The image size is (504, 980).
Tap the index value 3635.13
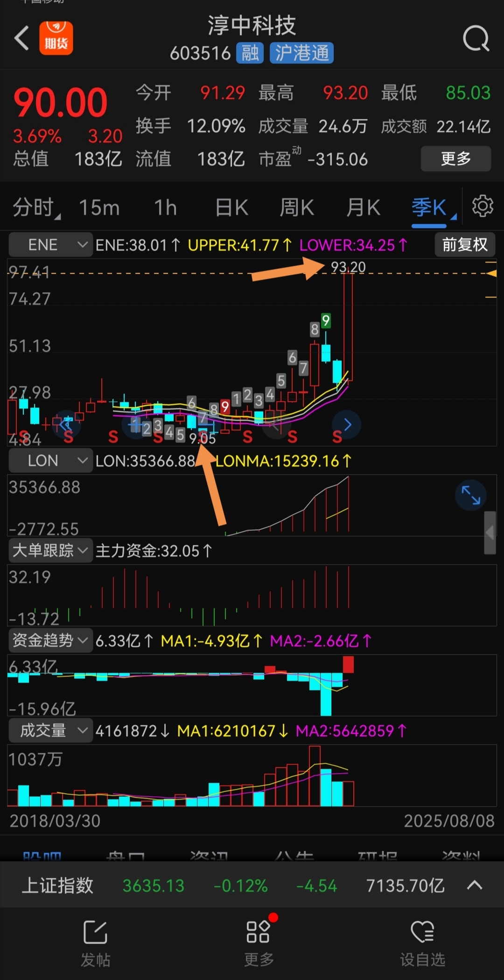click(154, 885)
